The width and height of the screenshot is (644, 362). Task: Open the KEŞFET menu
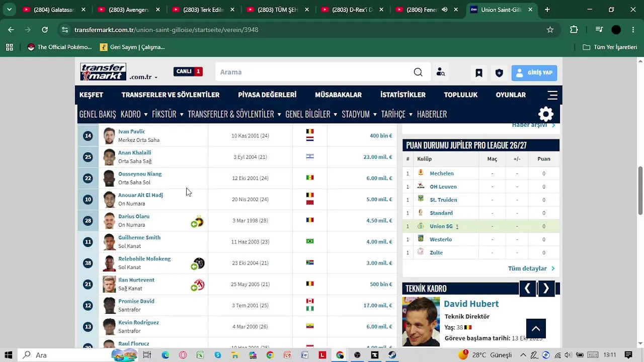coord(91,95)
